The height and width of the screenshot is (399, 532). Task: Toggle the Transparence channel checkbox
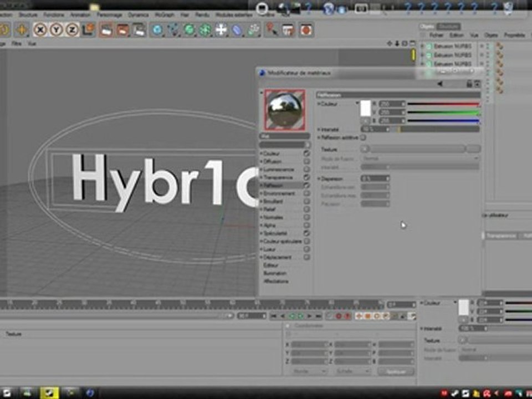tap(306, 177)
